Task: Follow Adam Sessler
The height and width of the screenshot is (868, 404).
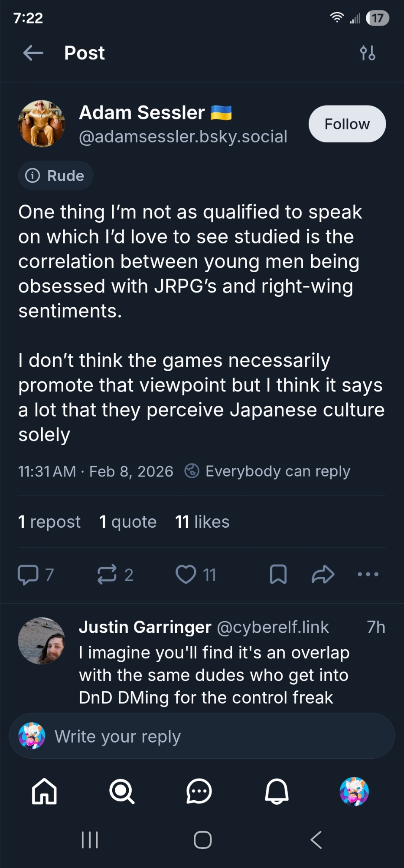Action: click(347, 124)
